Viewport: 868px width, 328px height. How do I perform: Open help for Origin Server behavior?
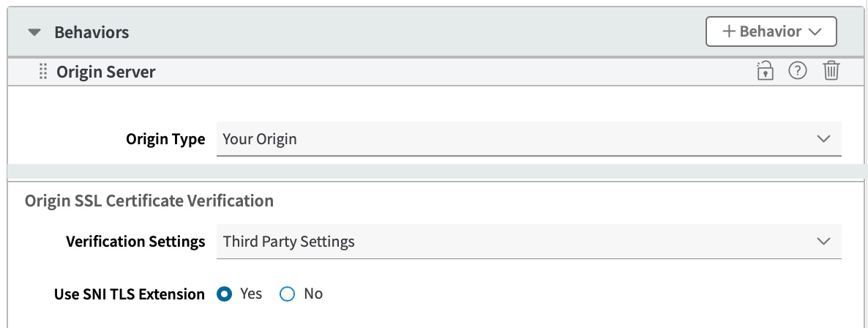click(798, 71)
